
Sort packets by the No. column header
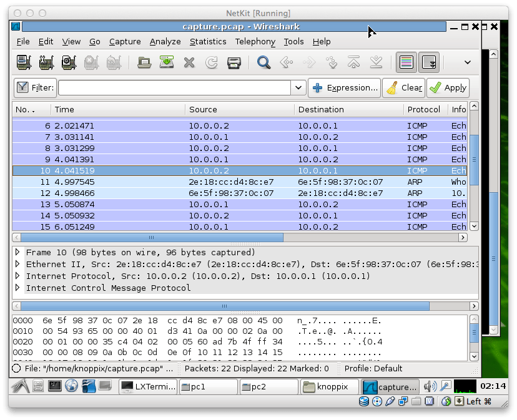point(32,109)
